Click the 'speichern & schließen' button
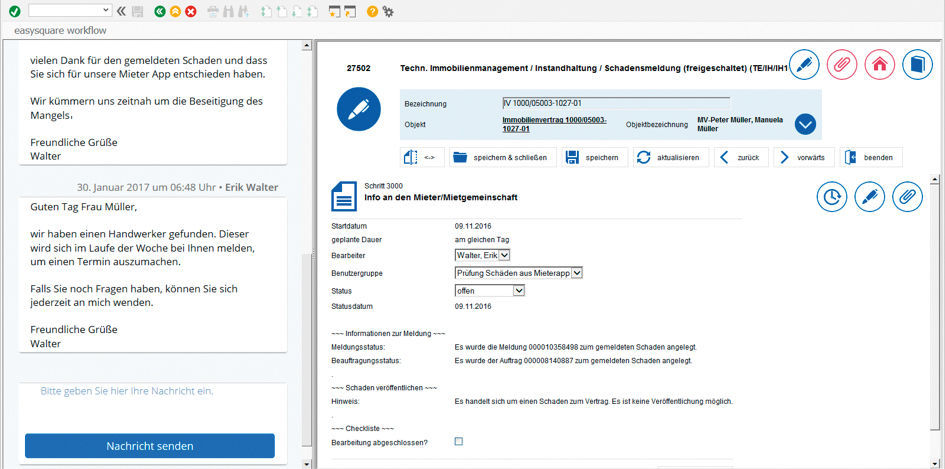Viewport: 945px width, 469px height. pos(499,157)
